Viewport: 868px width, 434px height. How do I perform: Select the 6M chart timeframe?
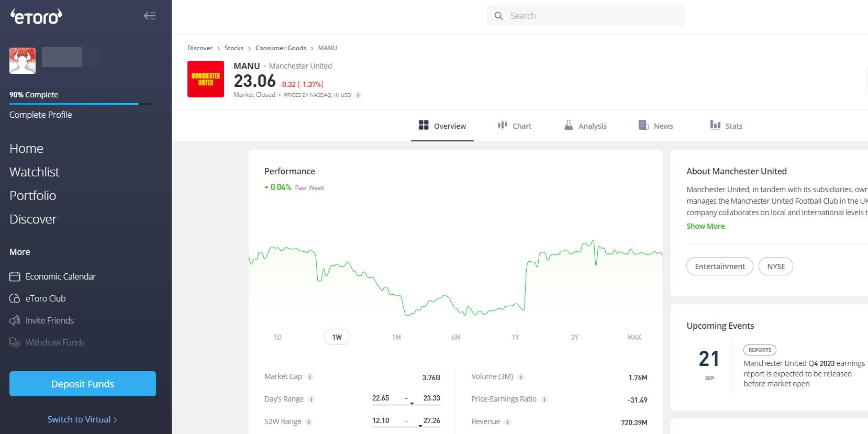(x=456, y=337)
